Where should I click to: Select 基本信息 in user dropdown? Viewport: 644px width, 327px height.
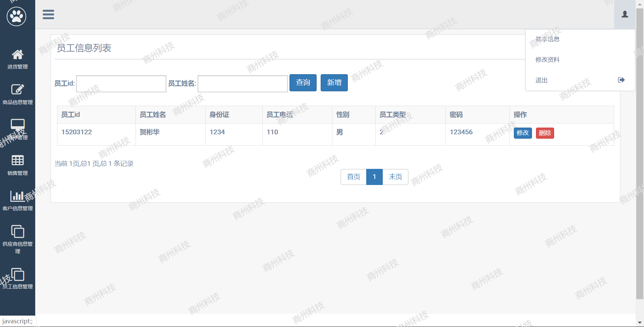coord(547,39)
